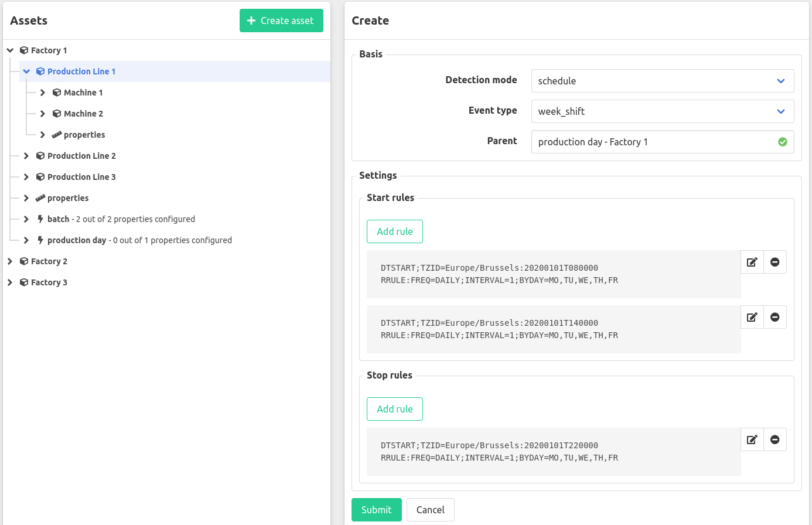Select Machine 1 tree item
The height and width of the screenshot is (525, 812).
click(83, 93)
